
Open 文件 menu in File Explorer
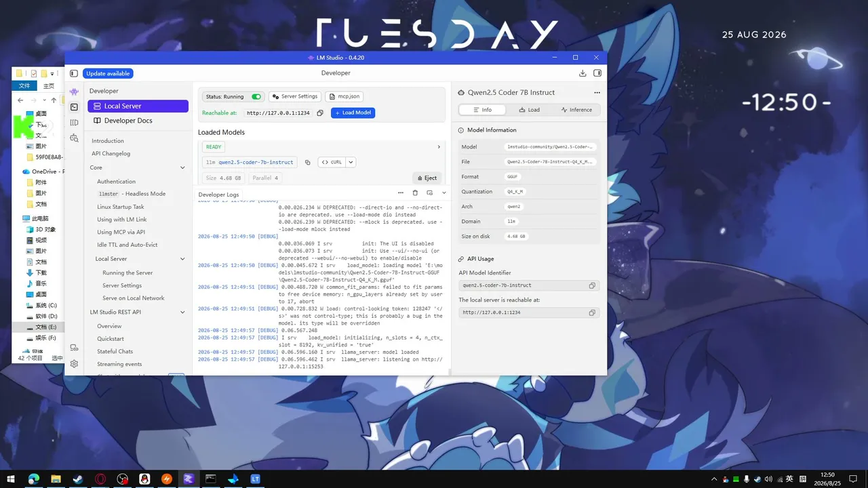click(24, 86)
